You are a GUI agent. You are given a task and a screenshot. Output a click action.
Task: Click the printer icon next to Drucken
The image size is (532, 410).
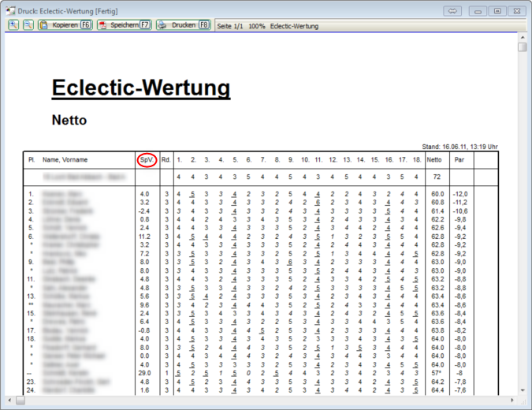click(x=162, y=25)
